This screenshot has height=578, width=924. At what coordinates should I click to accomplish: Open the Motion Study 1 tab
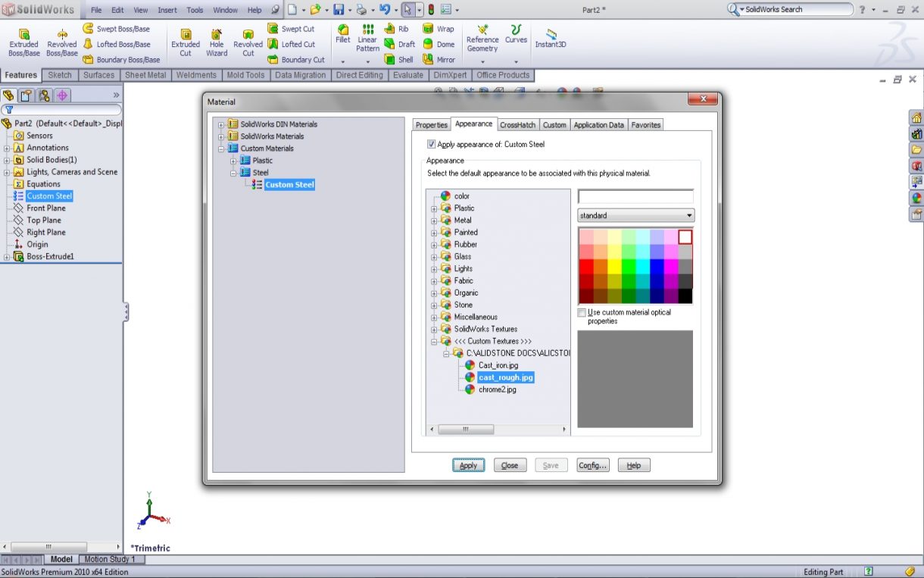[110, 559]
